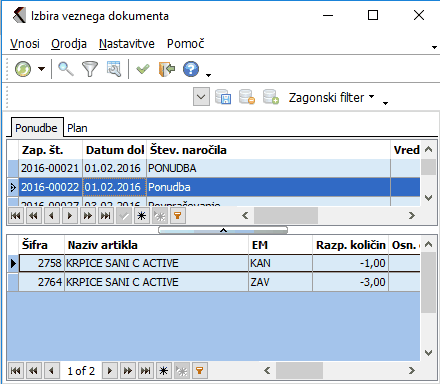Select row 2016-00021 in upper grid
440x384 pixels.
[214, 168]
